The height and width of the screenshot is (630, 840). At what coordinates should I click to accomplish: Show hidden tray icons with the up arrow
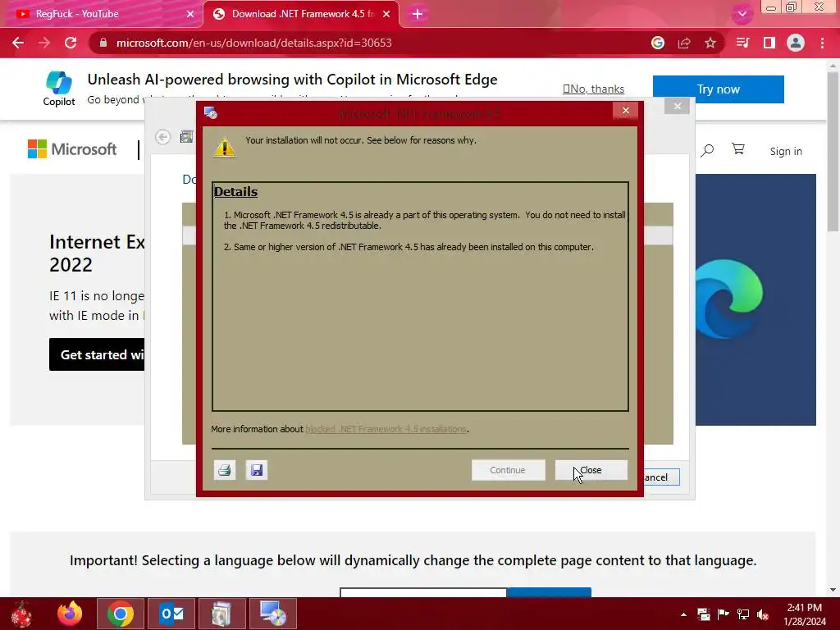683,614
